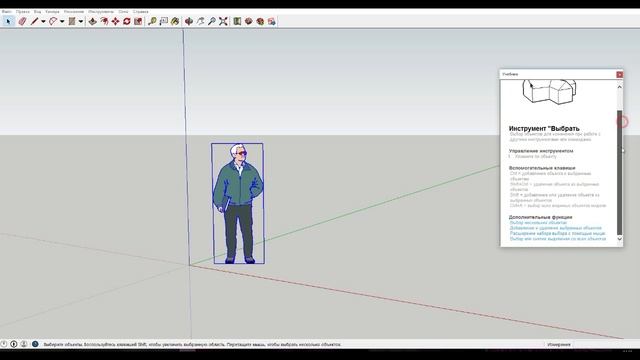
Task: Expand the Arc tool dropdown arrow
Action: [x=62, y=21]
